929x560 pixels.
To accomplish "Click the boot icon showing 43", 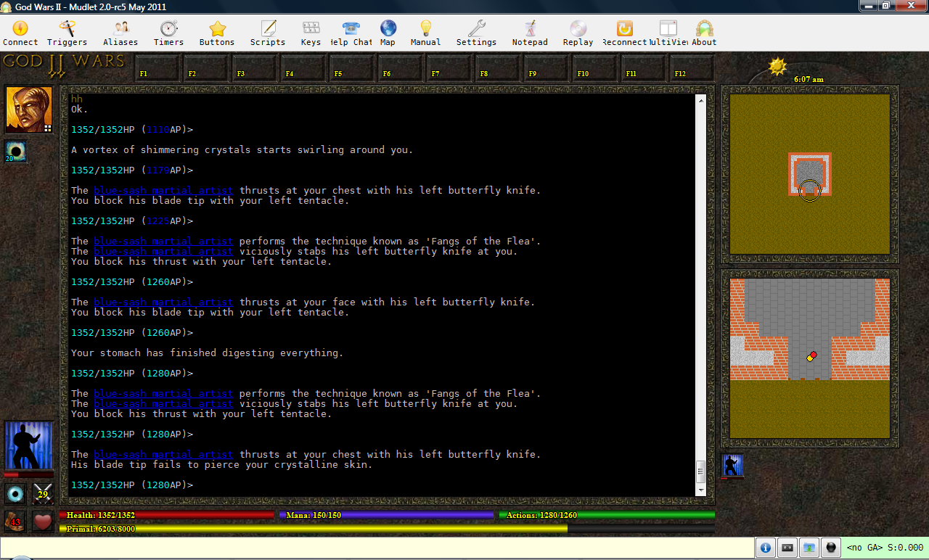I will point(15,521).
